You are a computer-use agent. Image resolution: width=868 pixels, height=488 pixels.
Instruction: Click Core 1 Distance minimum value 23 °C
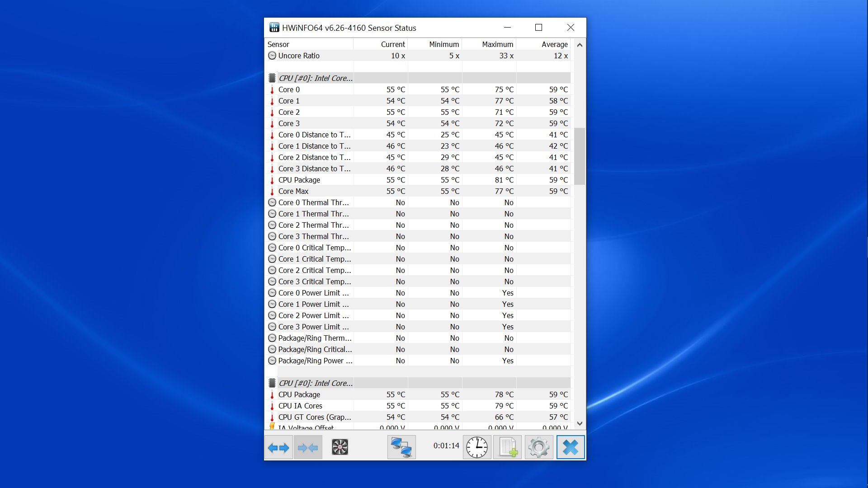pos(450,146)
